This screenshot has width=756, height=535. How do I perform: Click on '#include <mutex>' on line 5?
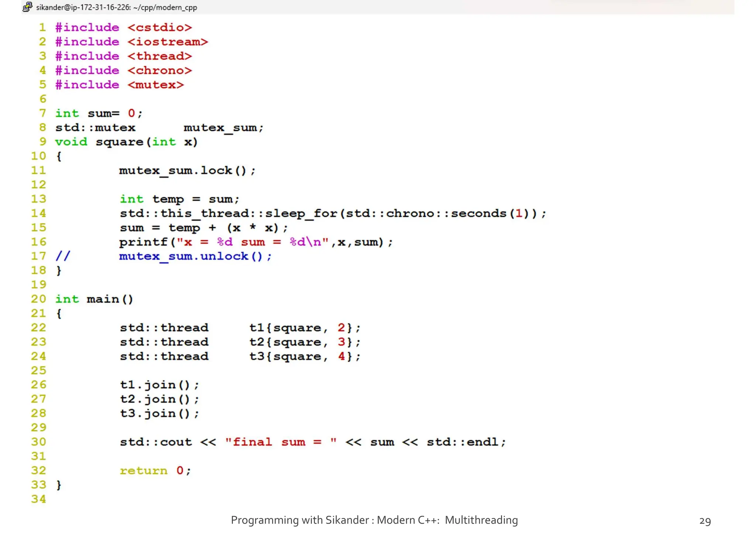120,85
